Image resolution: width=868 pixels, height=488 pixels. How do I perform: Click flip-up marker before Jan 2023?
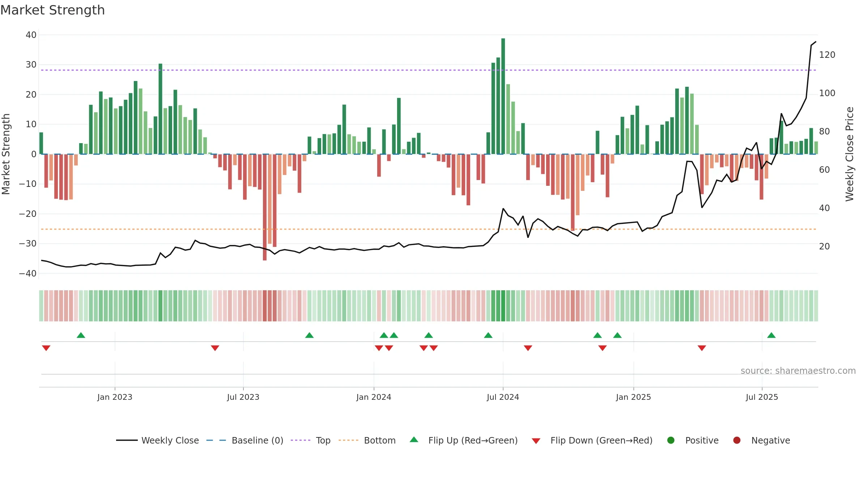(x=81, y=335)
